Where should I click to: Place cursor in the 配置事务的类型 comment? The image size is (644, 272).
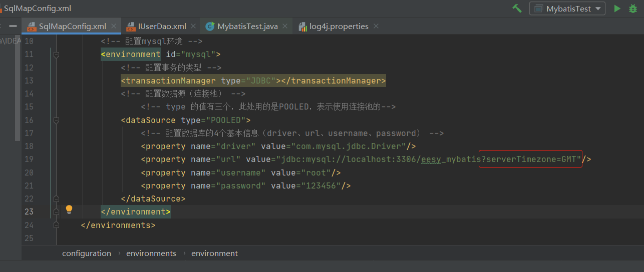point(171,67)
